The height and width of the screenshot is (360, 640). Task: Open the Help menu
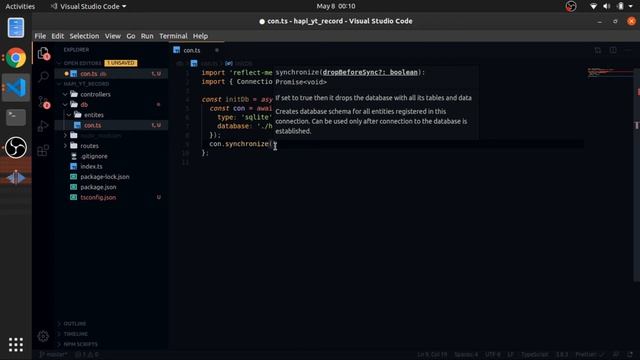point(200,36)
